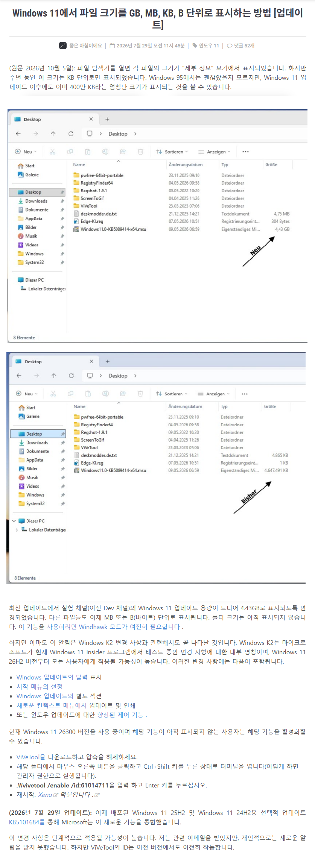Open the Sortieren dropdown in the Bisher screenshot
This screenshot has height=868, width=315.
click(x=172, y=394)
